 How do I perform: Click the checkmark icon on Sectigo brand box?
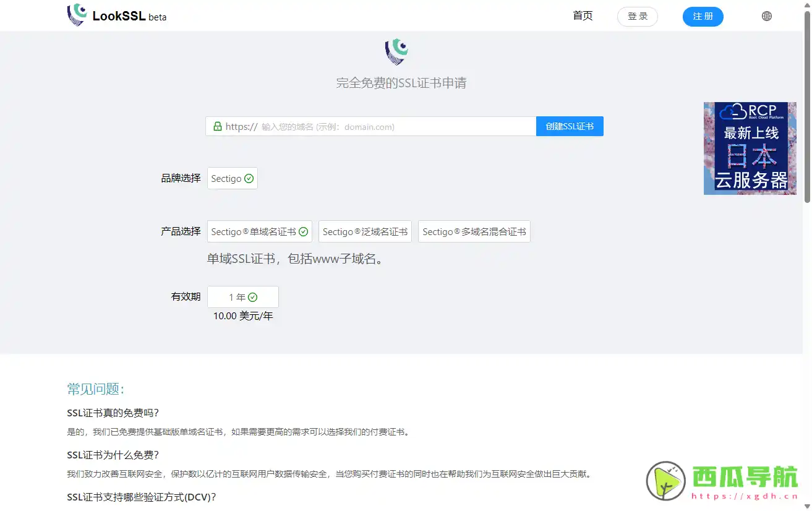(x=249, y=178)
